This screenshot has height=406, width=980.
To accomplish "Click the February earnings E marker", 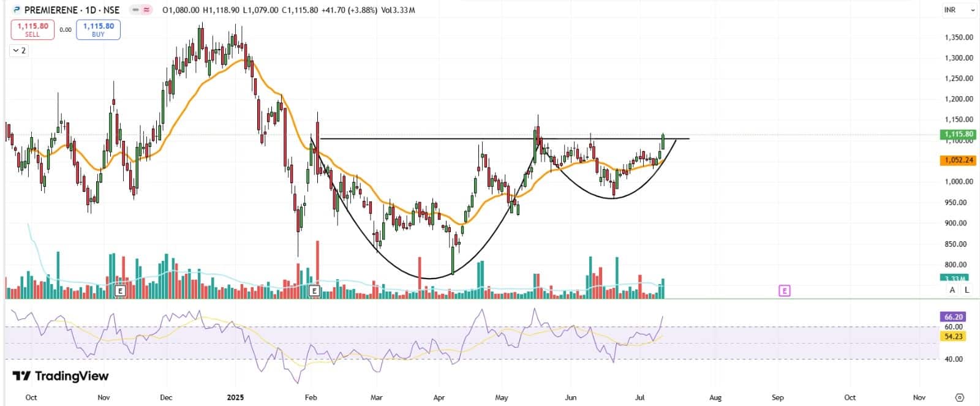I will coord(315,291).
